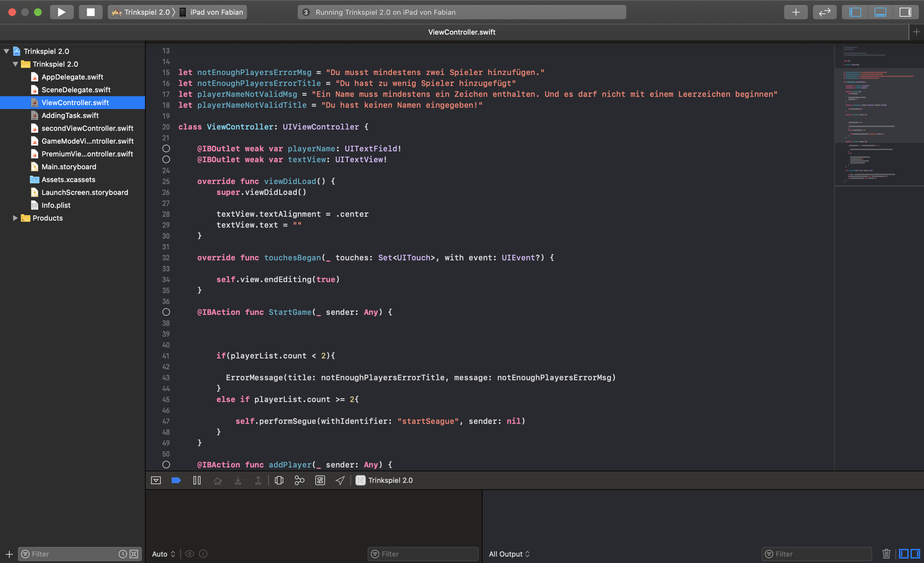Click Simulate Location arrow icon
The image size is (924, 563).
point(340,480)
